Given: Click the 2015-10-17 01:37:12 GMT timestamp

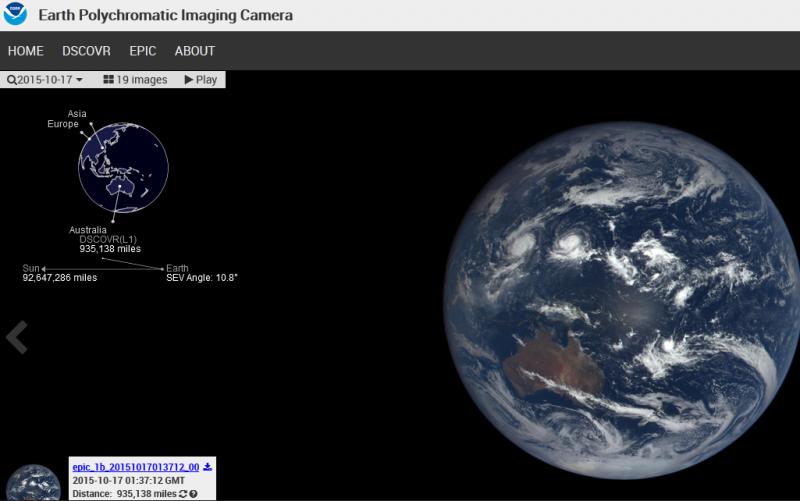Looking at the screenshot, I should (x=129, y=481).
